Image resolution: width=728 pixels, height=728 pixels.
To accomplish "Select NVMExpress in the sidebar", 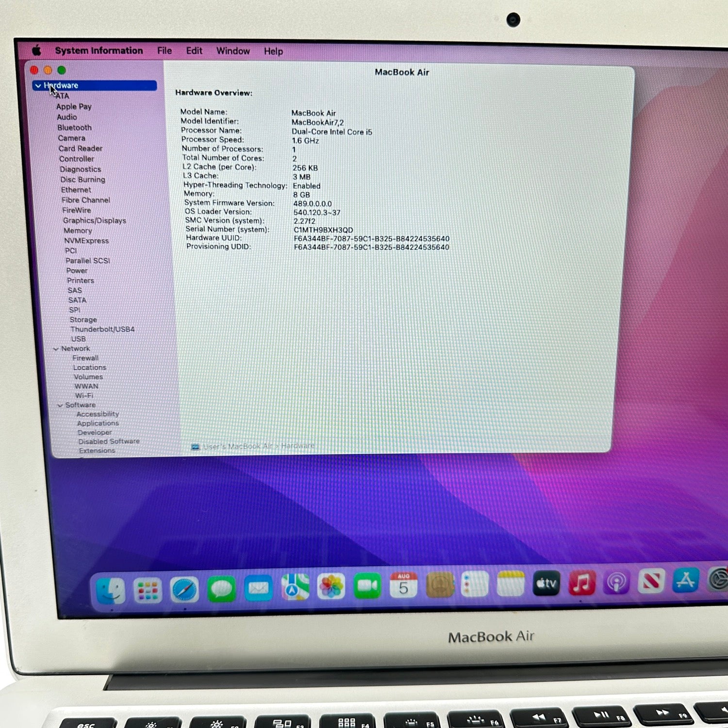I will [86, 241].
